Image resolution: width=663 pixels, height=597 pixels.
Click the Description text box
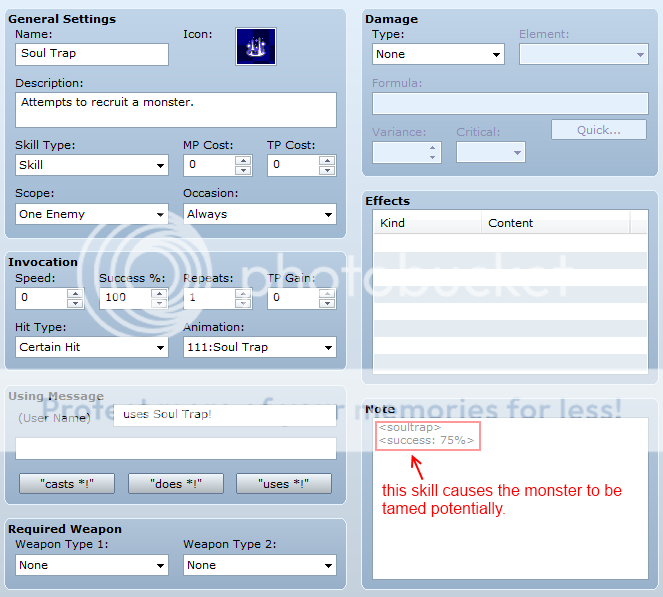coord(176,109)
